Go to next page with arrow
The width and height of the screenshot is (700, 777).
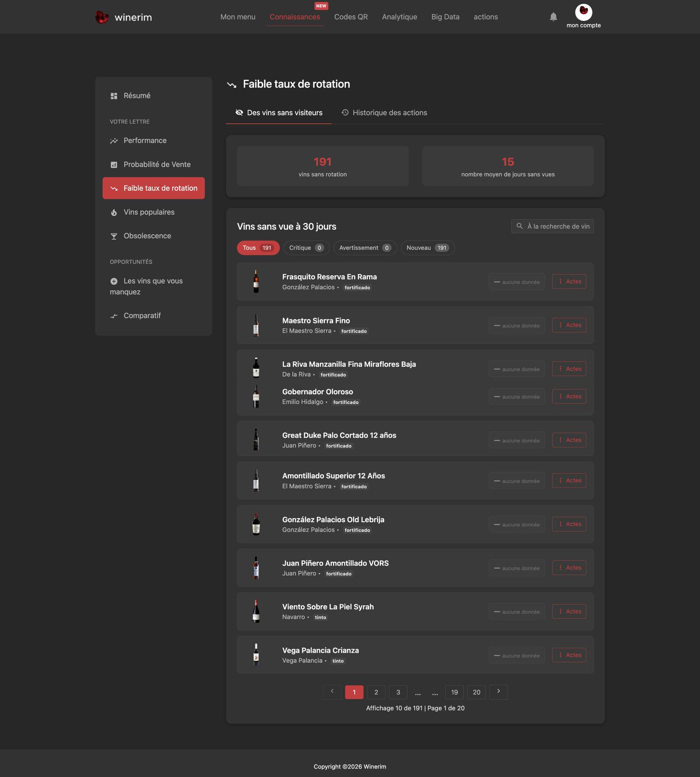pos(498,692)
